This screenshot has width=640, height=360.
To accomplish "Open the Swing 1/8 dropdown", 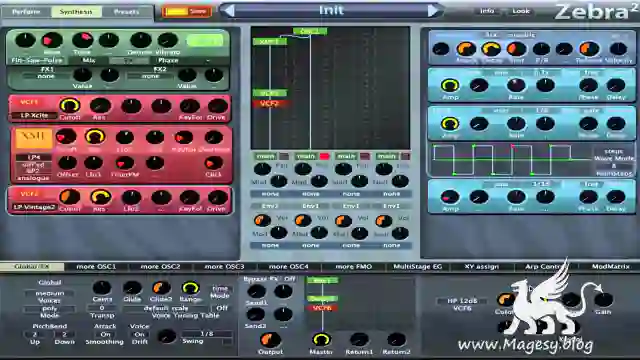I will click(x=207, y=334).
